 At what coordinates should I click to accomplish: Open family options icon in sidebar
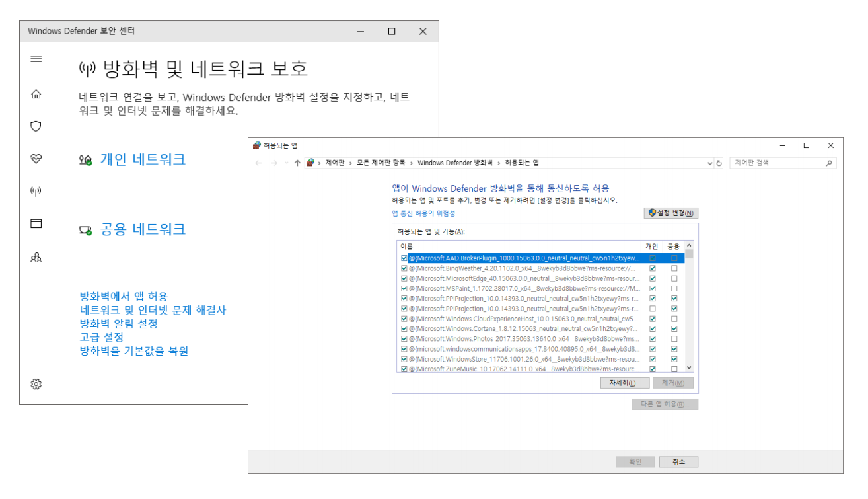tap(36, 257)
